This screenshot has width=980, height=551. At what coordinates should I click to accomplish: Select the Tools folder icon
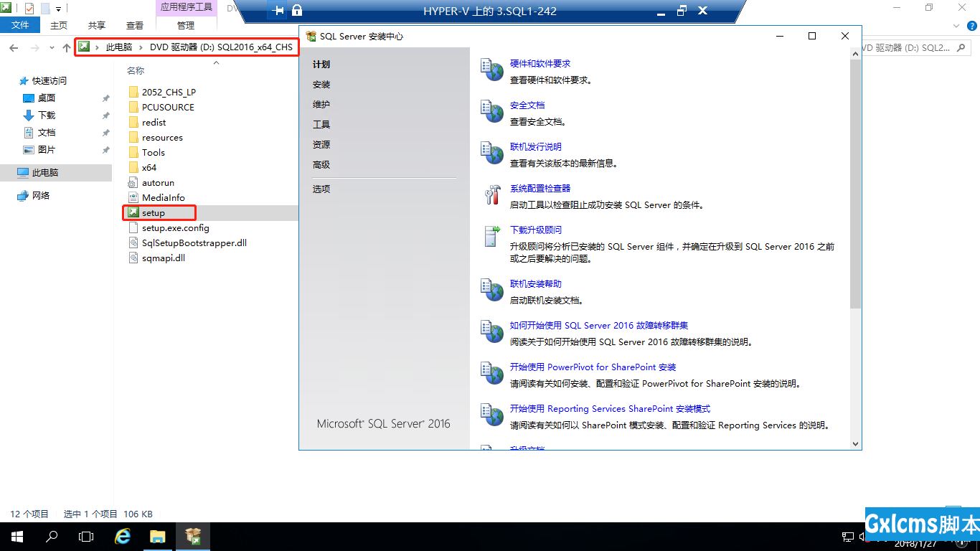click(x=133, y=152)
